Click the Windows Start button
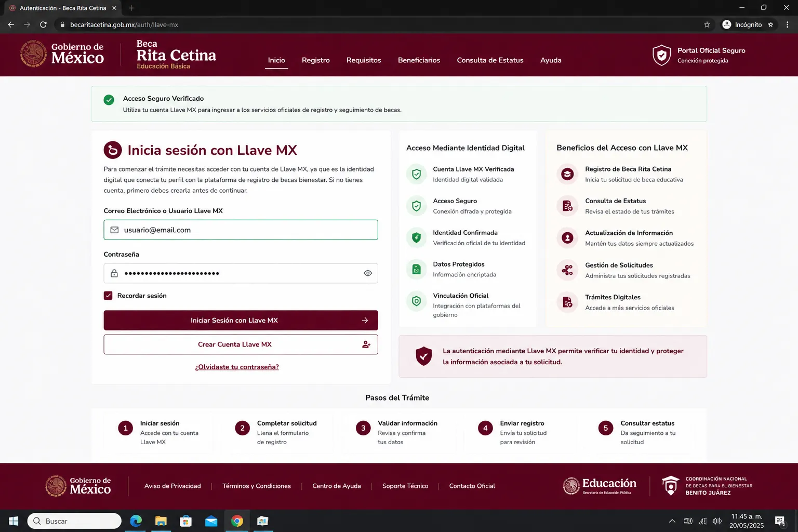 14,521
